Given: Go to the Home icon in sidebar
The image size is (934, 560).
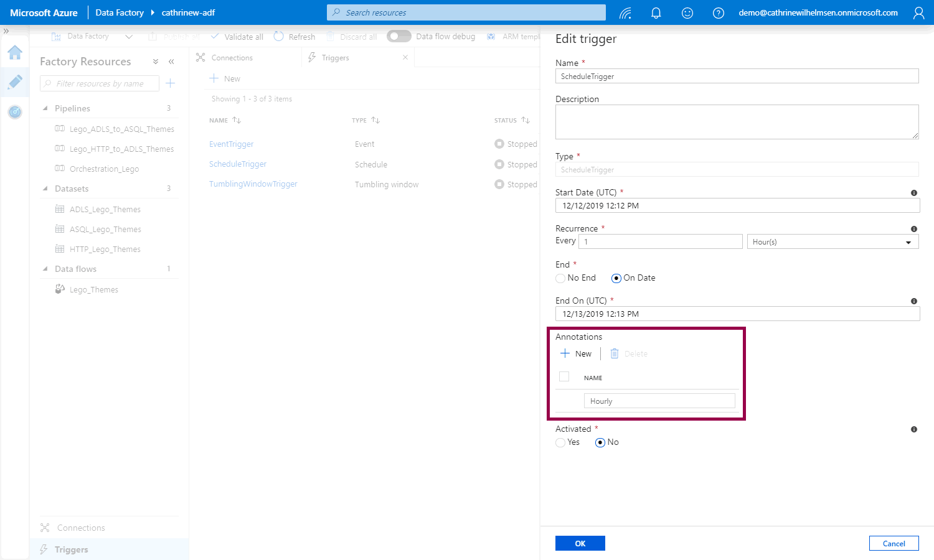Looking at the screenshot, I should point(15,53).
